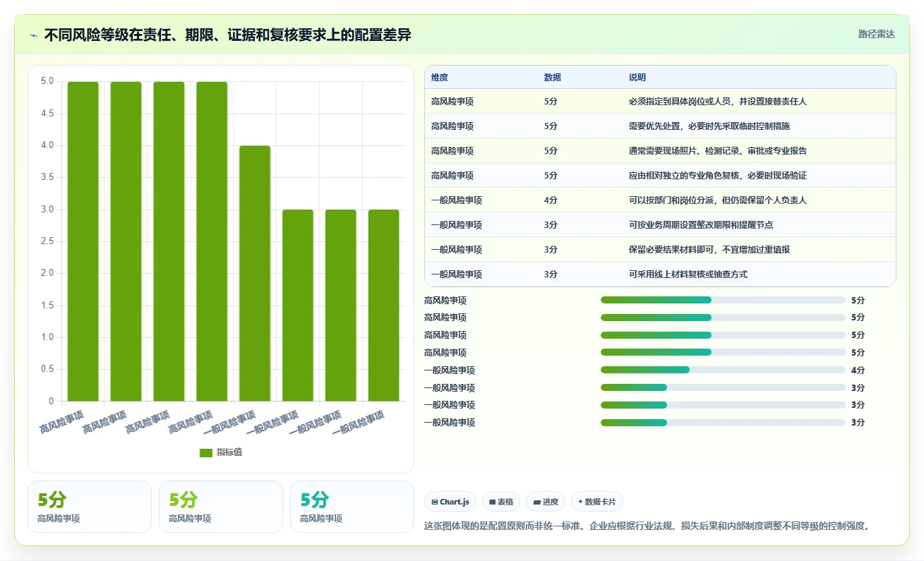Click the 2.5 label on the y-axis
Image resolution: width=924 pixels, height=561 pixels.
point(47,241)
